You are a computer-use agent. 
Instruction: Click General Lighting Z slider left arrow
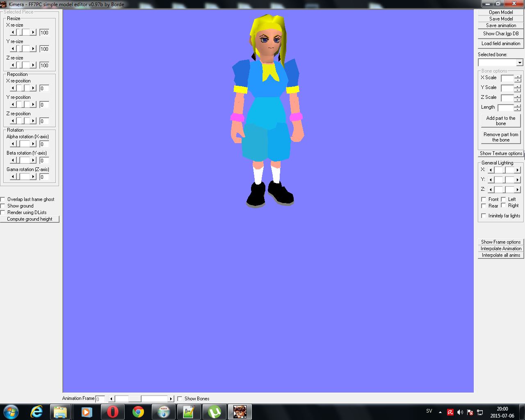(x=491, y=189)
